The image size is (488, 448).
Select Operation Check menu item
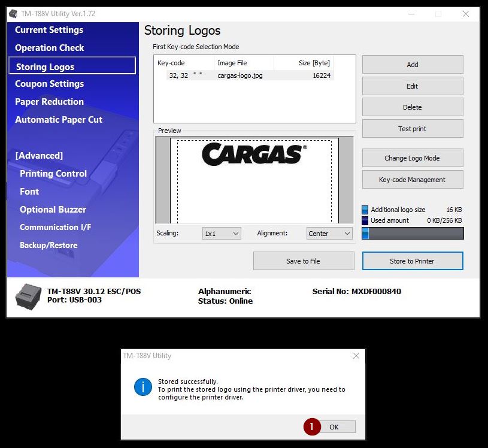click(x=50, y=48)
